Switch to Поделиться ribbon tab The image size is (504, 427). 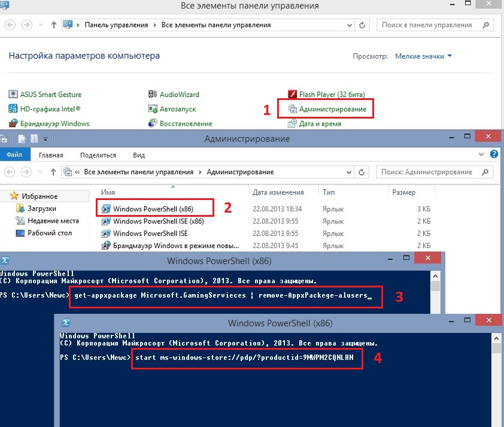click(98, 155)
